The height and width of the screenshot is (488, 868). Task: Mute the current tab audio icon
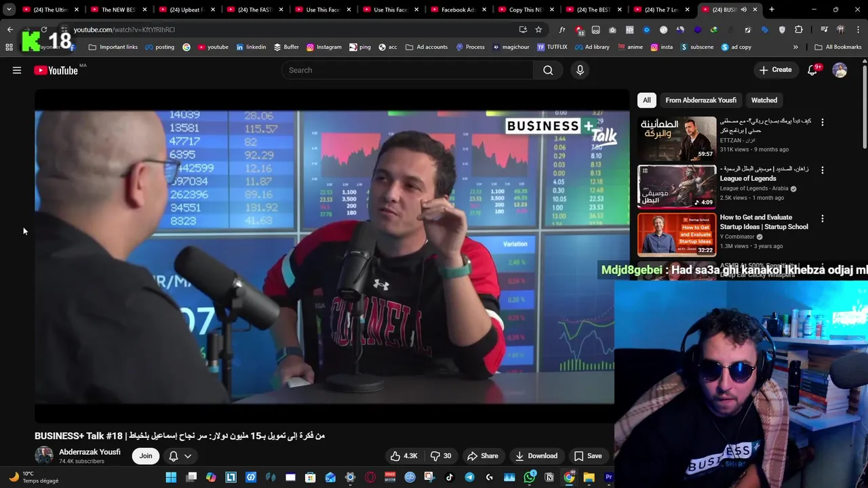pos(743,9)
